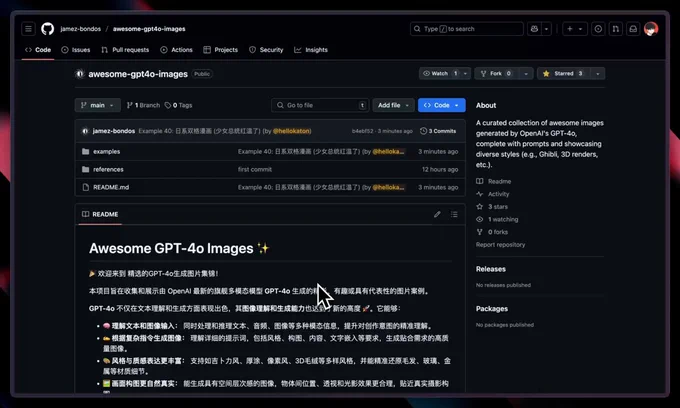Open the 3 Commits history link
This screenshot has height=408, width=680.
tap(438, 131)
